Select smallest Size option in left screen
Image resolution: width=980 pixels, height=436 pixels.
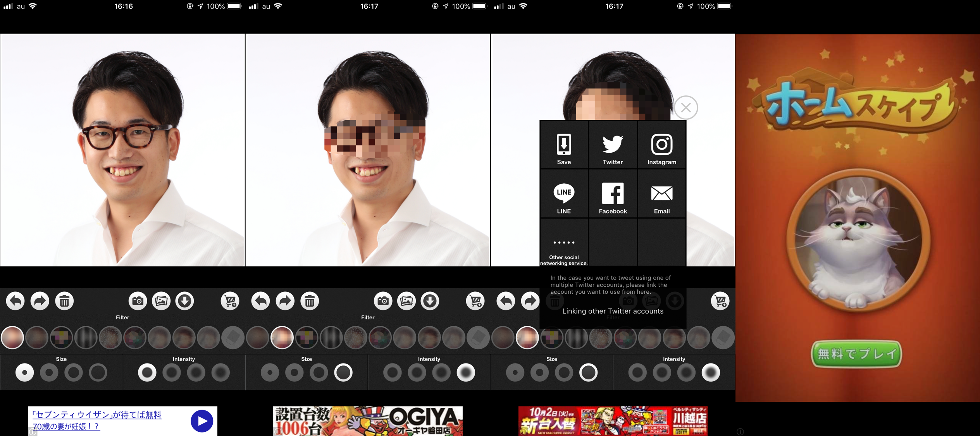[24, 373]
